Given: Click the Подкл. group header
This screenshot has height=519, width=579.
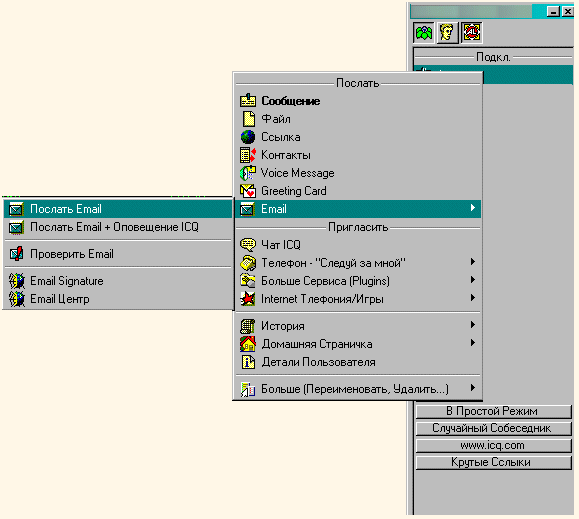Looking at the screenshot, I should coord(493,57).
